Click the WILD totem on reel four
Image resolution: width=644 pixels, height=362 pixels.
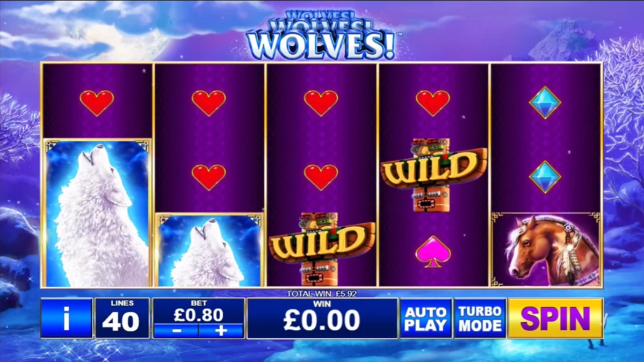click(433, 176)
